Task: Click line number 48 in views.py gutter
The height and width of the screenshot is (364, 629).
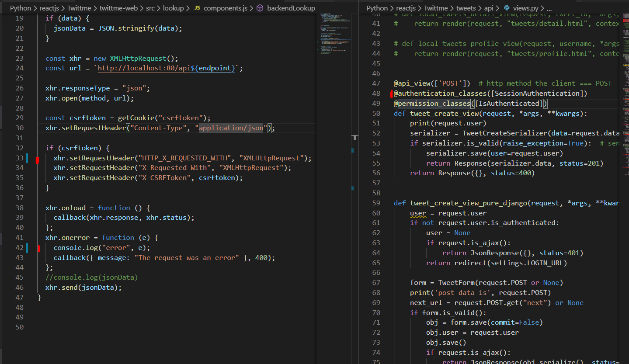Action: (x=376, y=93)
